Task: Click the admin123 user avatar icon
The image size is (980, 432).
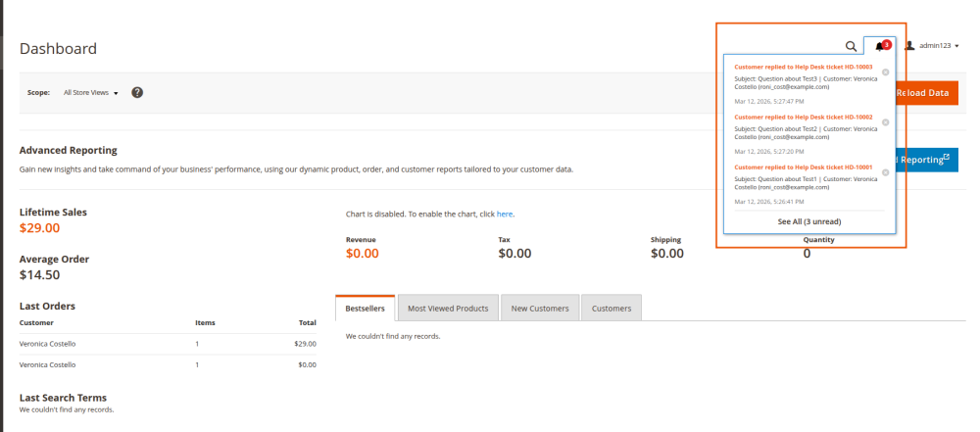Action: [909, 46]
